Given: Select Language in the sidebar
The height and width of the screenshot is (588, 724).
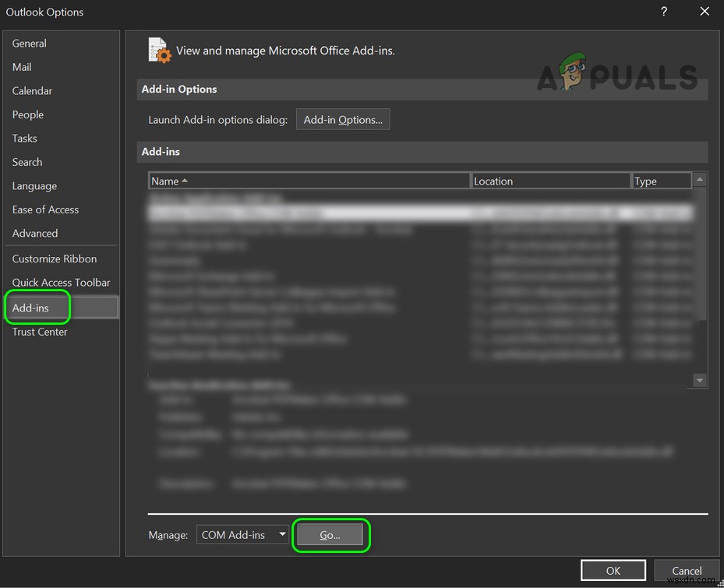Looking at the screenshot, I should (x=34, y=186).
